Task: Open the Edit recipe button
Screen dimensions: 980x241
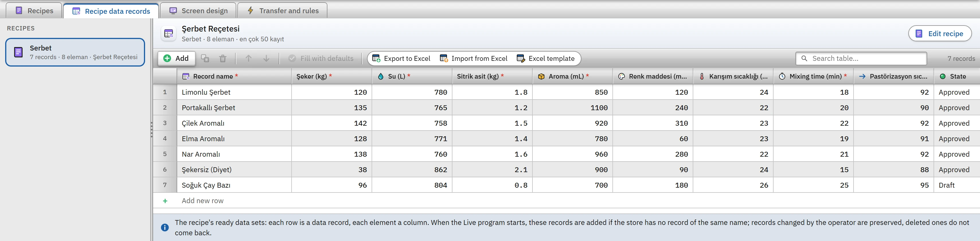Action: 940,34
